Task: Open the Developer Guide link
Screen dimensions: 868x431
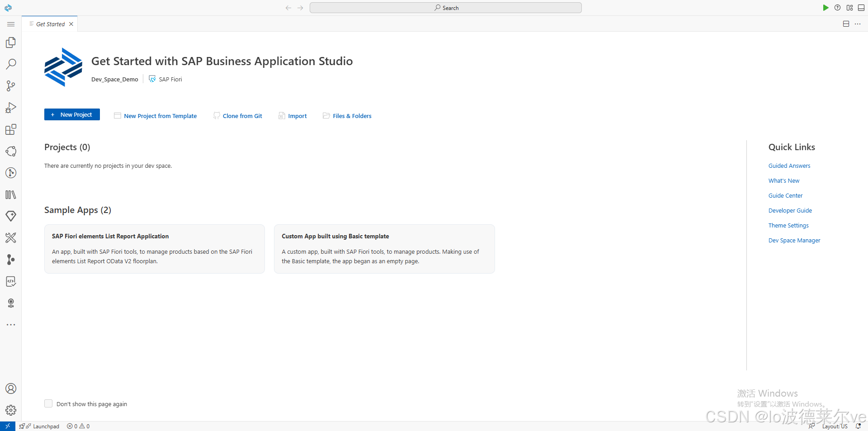Action: click(x=790, y=211)
